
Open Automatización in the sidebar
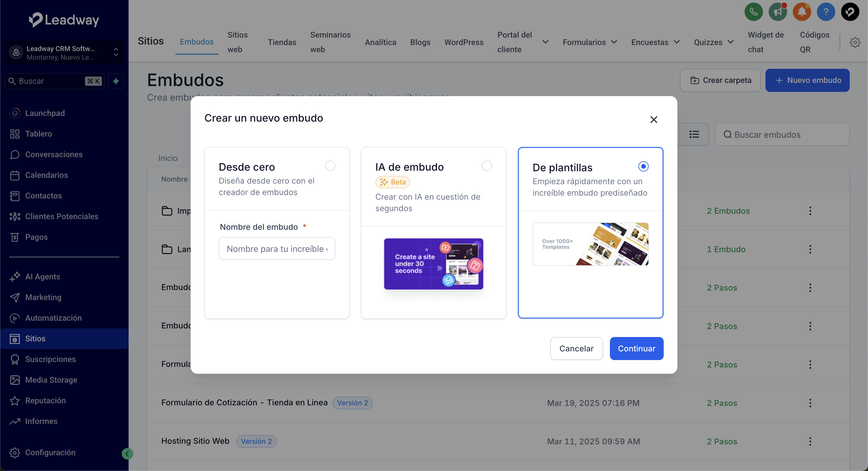53,318
